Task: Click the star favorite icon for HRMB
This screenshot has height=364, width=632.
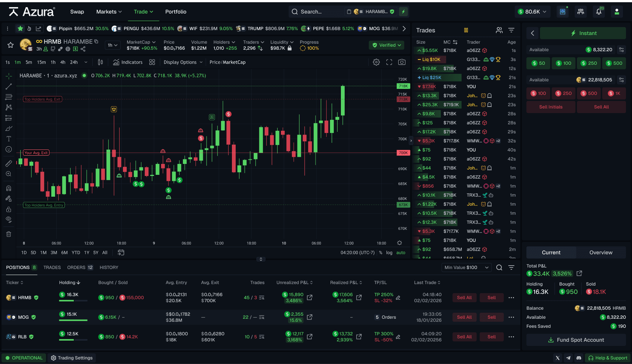Action: 11,45
